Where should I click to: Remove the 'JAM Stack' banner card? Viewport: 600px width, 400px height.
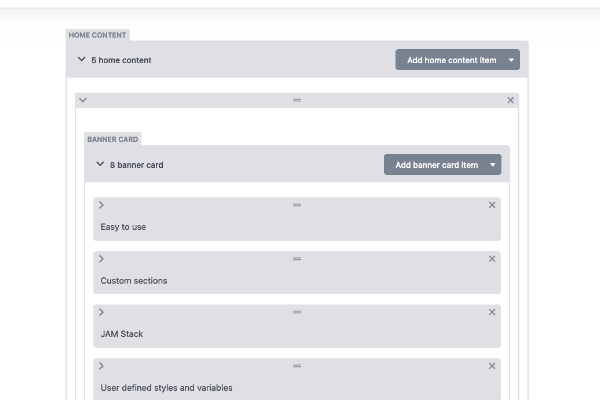(x=492, y=312)
